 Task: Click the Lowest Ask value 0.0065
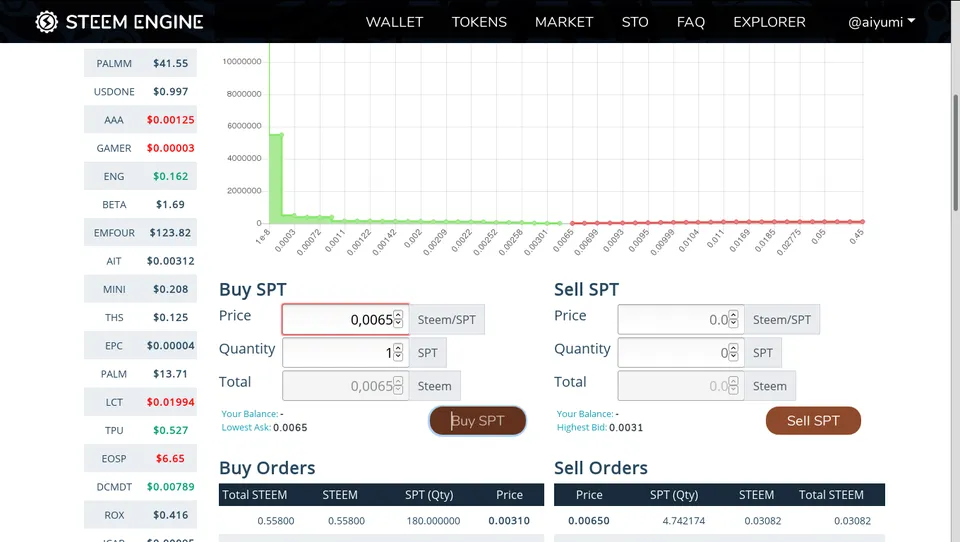coord(290,427)
